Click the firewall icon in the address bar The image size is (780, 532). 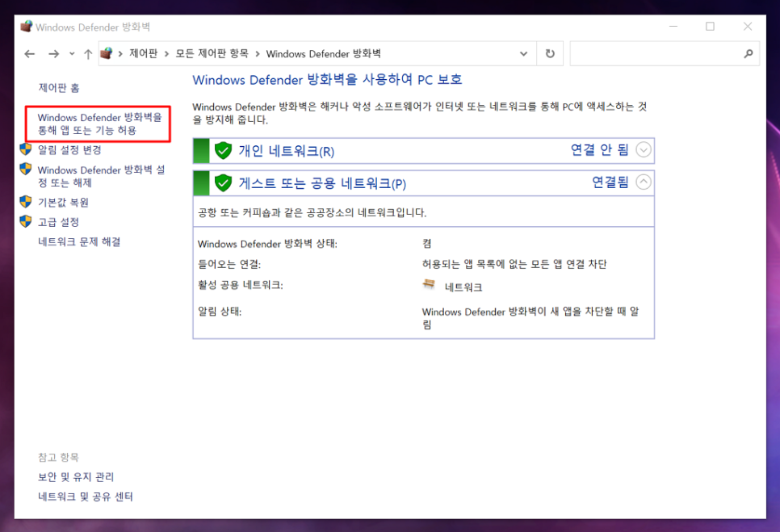click(x=106, y=53)
